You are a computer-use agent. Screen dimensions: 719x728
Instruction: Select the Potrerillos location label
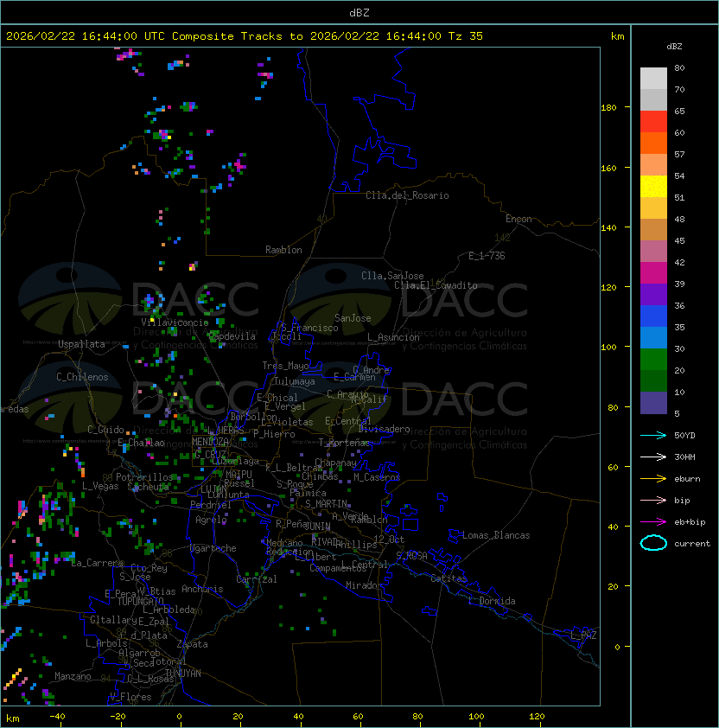click(x=143, y=477)
